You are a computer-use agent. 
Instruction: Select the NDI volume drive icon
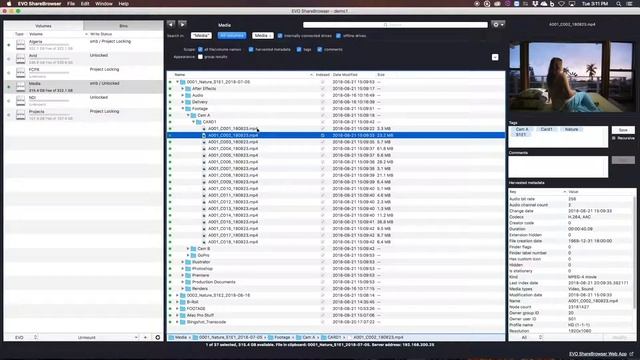point(20,100)
